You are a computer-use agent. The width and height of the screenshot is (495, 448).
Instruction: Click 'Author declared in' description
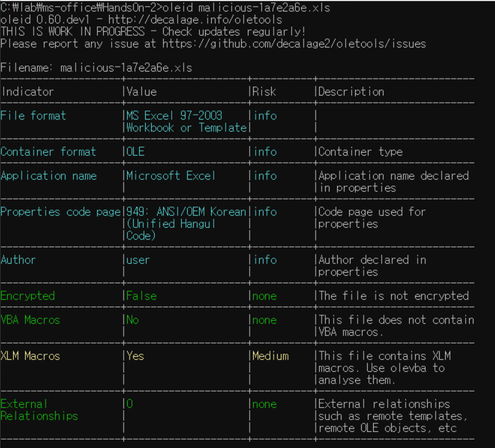pyautogui.click(x=372, y=259)
